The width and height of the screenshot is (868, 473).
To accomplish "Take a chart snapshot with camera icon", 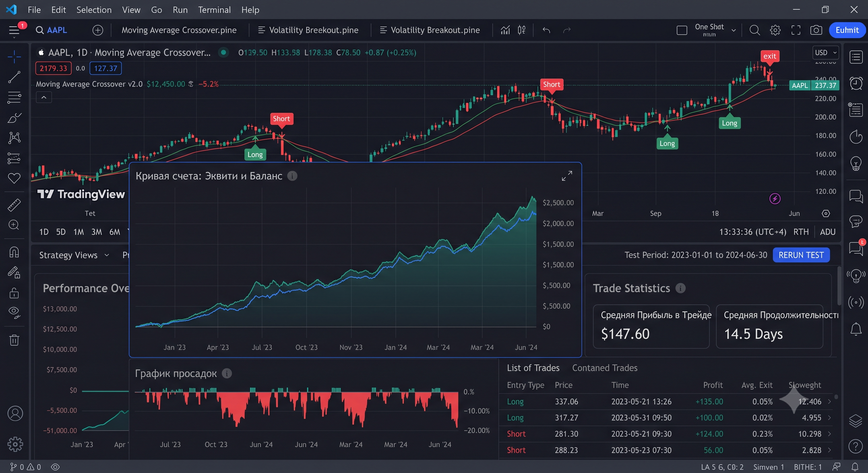I will pos(816,30).
